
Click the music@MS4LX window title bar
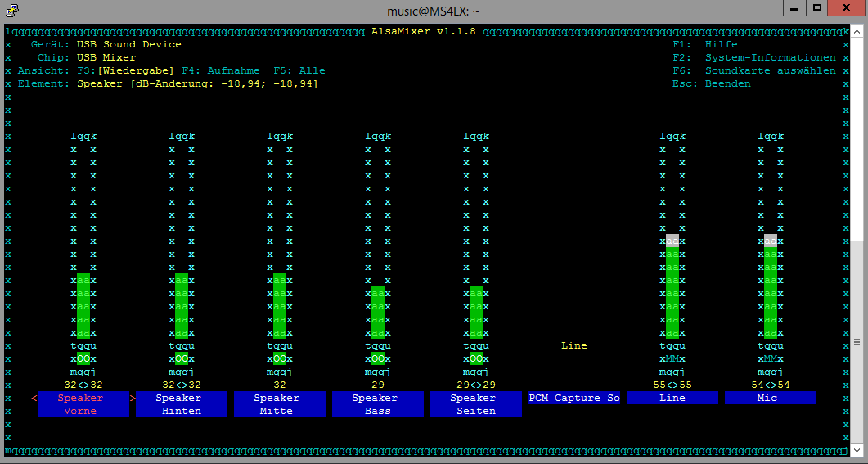pos(433,11)
